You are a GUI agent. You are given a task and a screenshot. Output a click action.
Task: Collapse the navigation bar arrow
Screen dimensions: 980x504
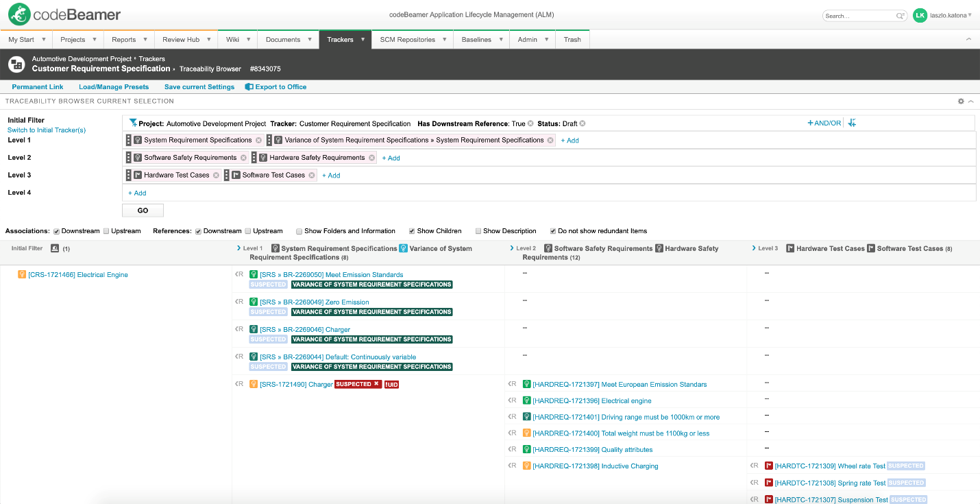968,40
